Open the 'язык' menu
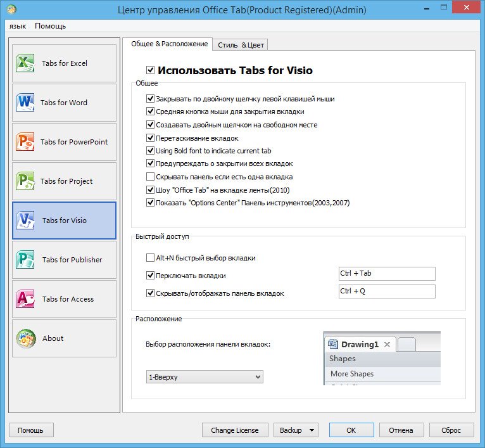The height and width of the screenshot is (448, 485). click(17, 26)
